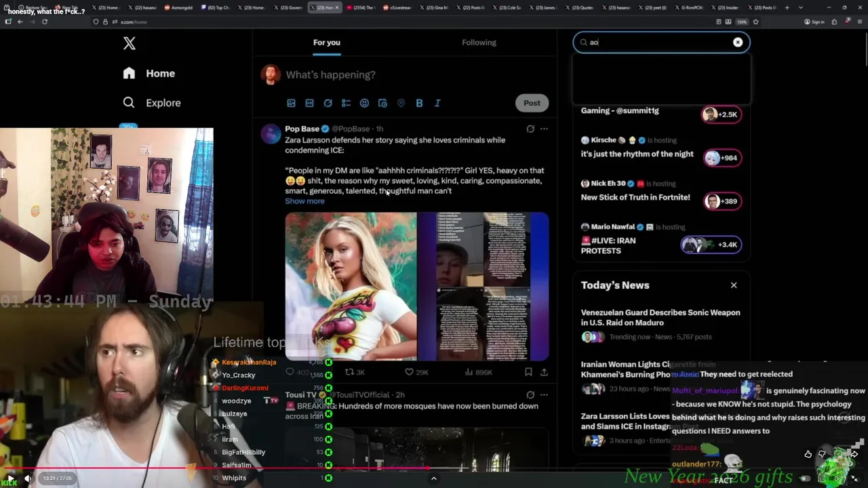Tag location icon in composer

tap(401, 103)
